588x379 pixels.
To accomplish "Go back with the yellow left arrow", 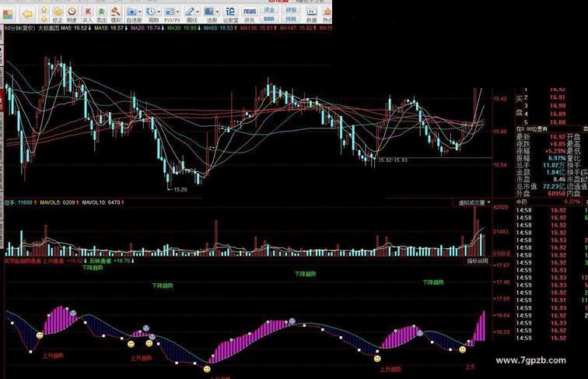I will point(27,15).
